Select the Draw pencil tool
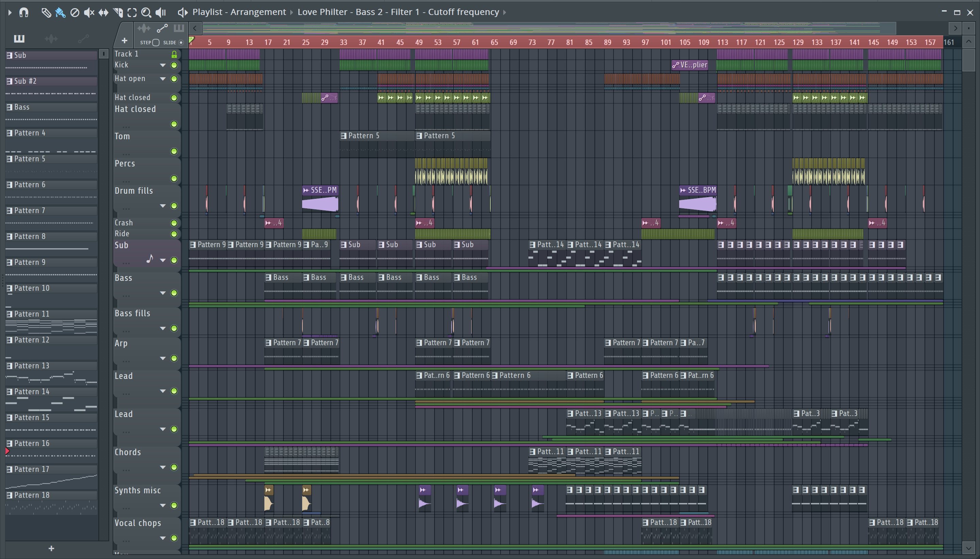This screenshot has width=980, height=559. coord(46,12)
